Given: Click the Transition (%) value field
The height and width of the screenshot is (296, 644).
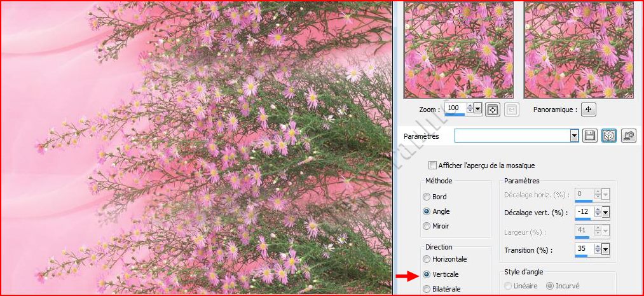Looking at the screenshot, I should (x=584, y=250).
